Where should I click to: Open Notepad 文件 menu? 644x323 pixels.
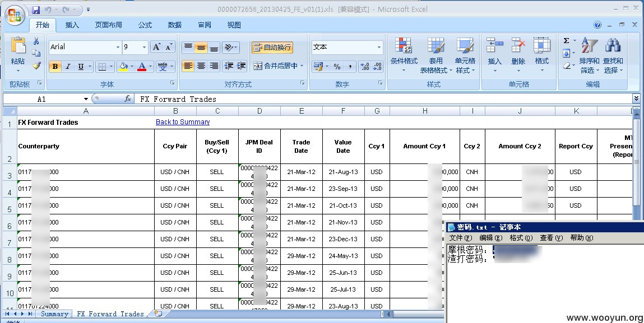coord(461,238)
